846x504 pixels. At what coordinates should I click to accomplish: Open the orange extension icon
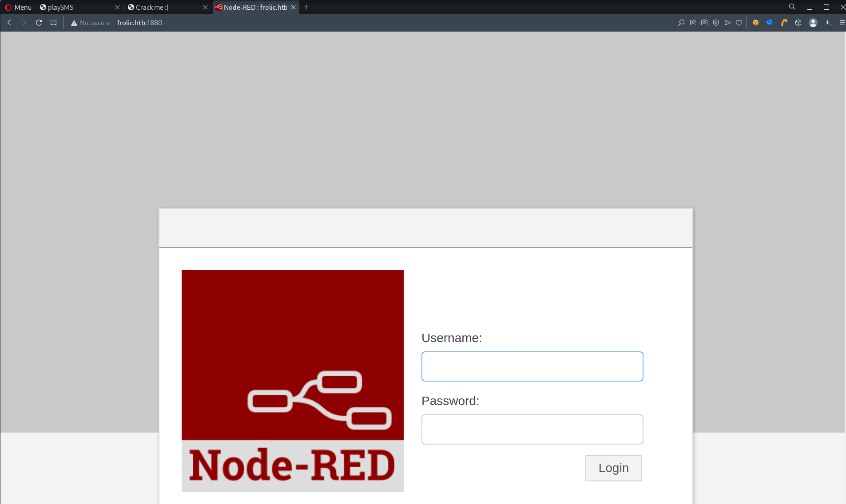pos(784,23)
